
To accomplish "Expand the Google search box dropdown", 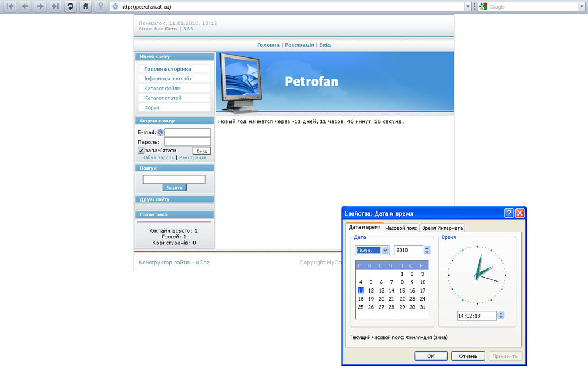I will pos(581,7).
